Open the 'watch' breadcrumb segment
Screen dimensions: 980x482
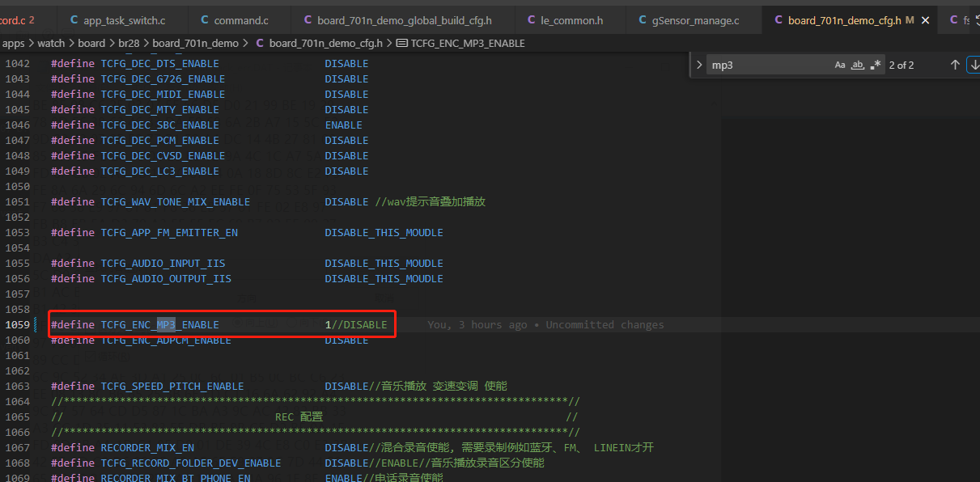point(51,43)
